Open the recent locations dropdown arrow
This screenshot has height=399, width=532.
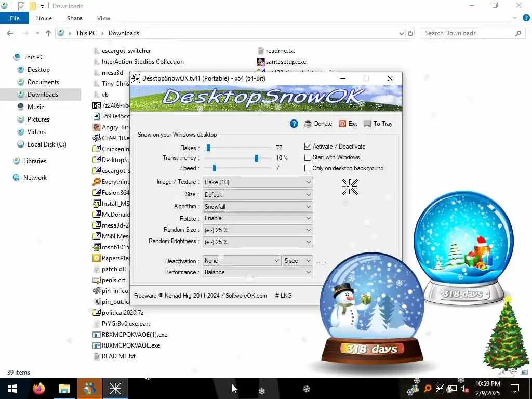click(37, 33)
